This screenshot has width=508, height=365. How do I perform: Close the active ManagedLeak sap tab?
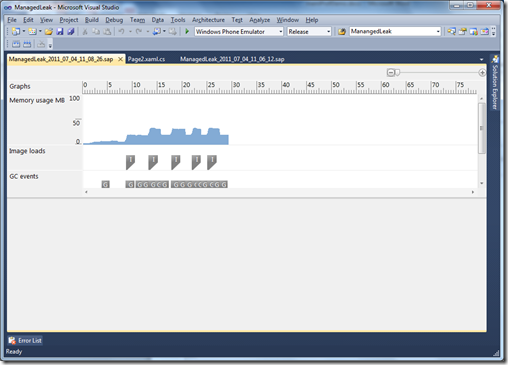(121, 59)
